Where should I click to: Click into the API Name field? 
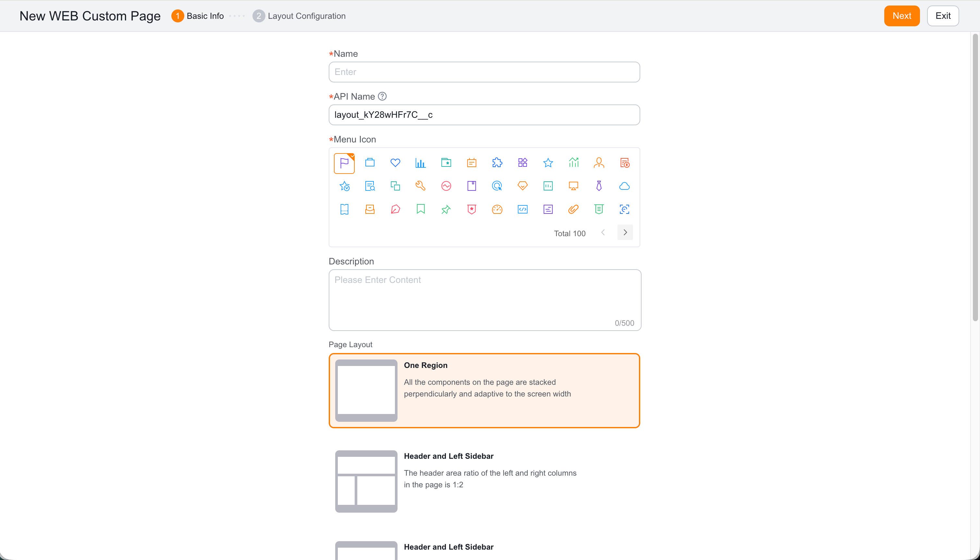click(484, 115)
